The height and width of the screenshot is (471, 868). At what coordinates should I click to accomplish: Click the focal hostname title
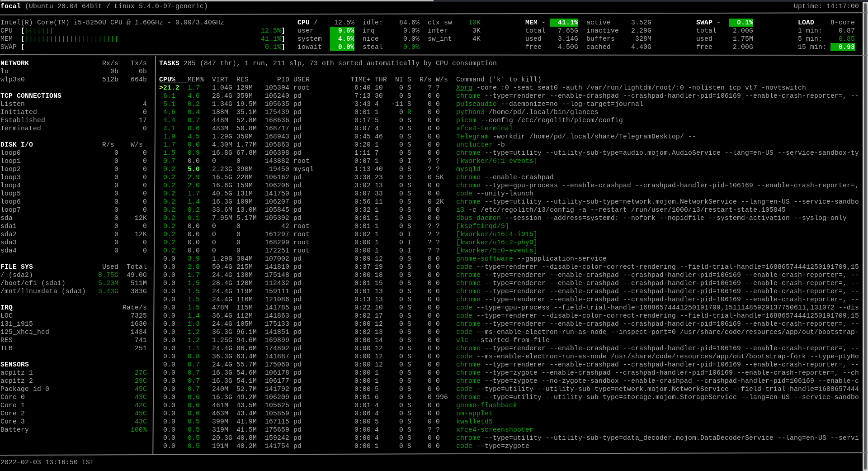click(x=10, y=6)
